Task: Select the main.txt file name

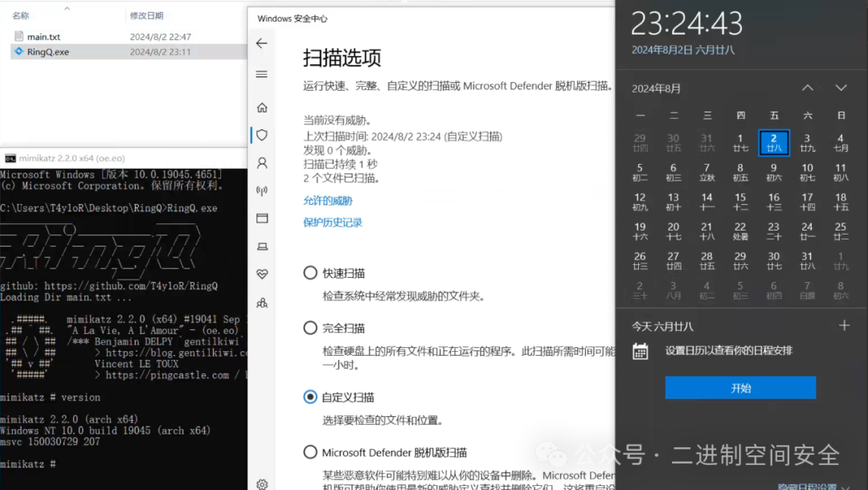Action: click(43, 36)
